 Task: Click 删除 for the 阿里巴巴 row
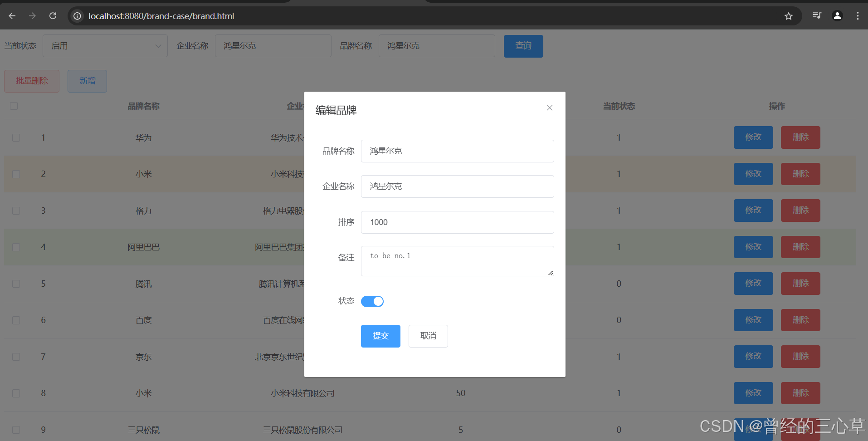pos(800,247)
